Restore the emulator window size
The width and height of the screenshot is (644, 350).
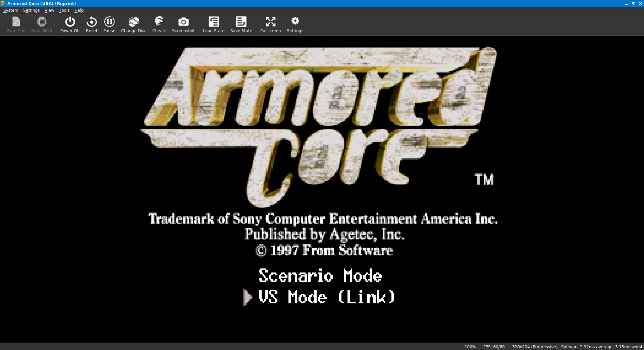[634, 4]
